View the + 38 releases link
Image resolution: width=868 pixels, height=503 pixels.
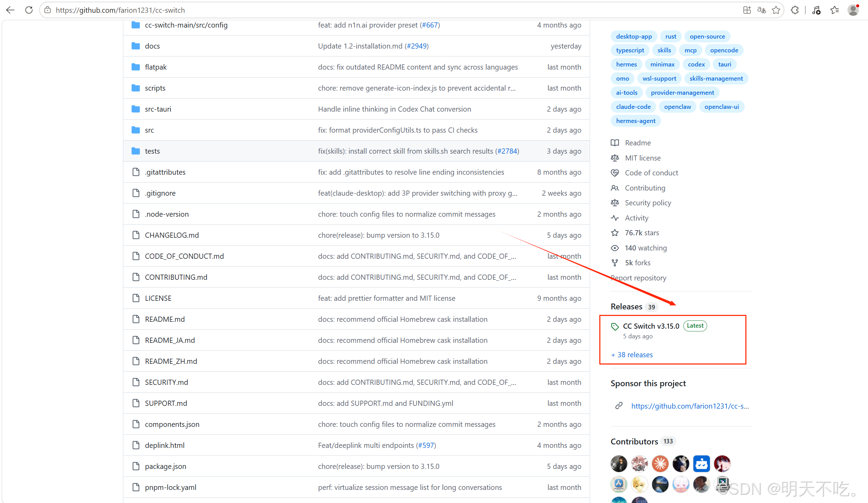pos(632,355)
